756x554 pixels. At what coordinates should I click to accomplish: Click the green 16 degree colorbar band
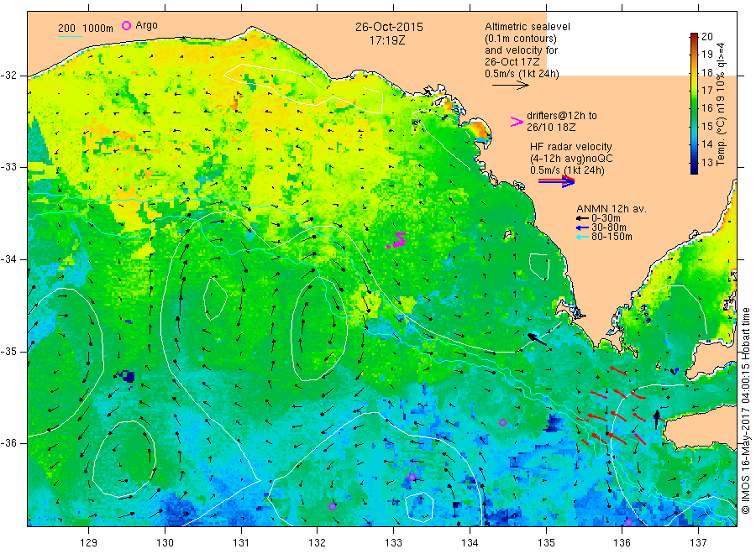tap(694, 108)
